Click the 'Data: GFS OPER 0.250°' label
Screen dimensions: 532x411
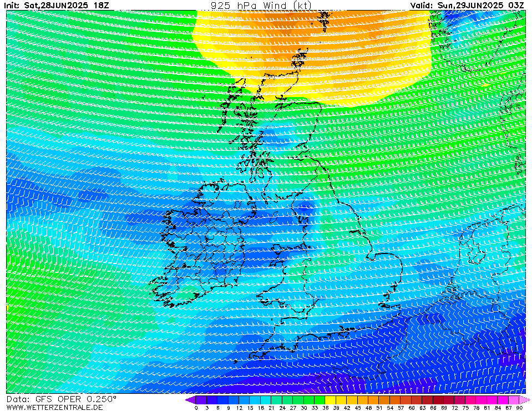(x=62, y=399)
